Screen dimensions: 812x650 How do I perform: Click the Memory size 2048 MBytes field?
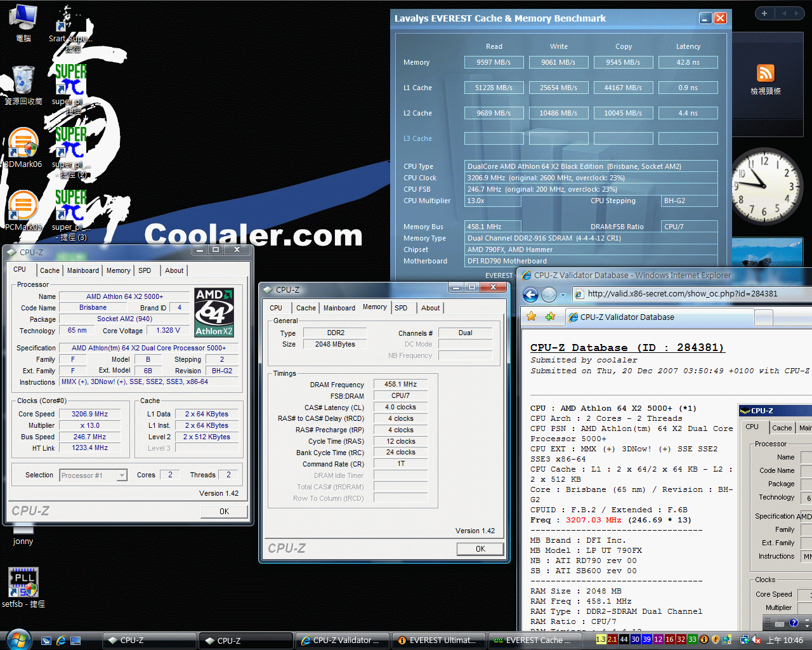[335, 345]
